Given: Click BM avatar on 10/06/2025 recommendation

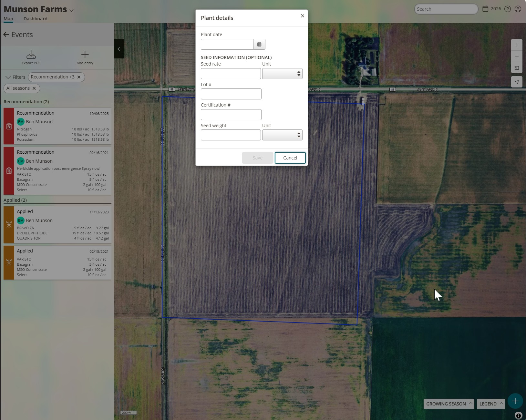Looking at the screenshot, I should point(21,122).
